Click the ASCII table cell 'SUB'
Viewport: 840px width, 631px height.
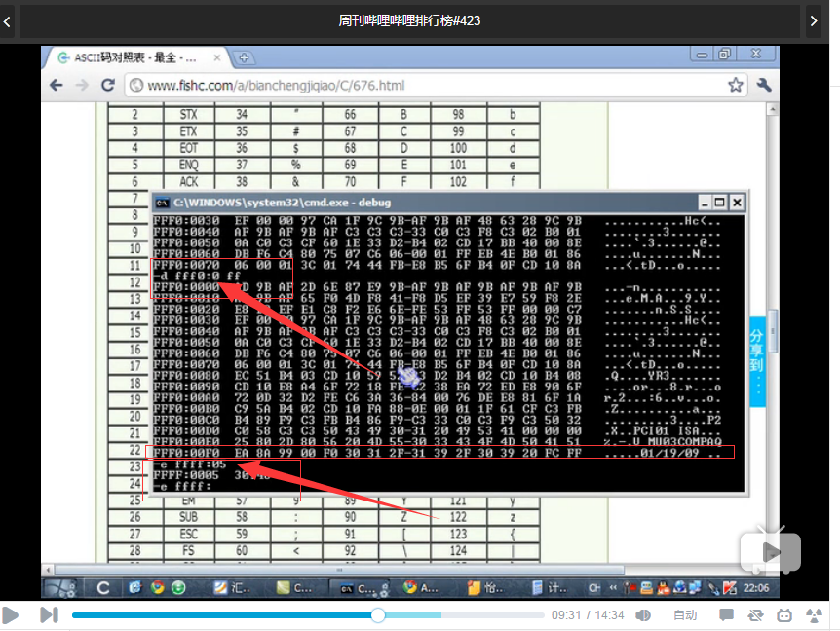point(189,517)
